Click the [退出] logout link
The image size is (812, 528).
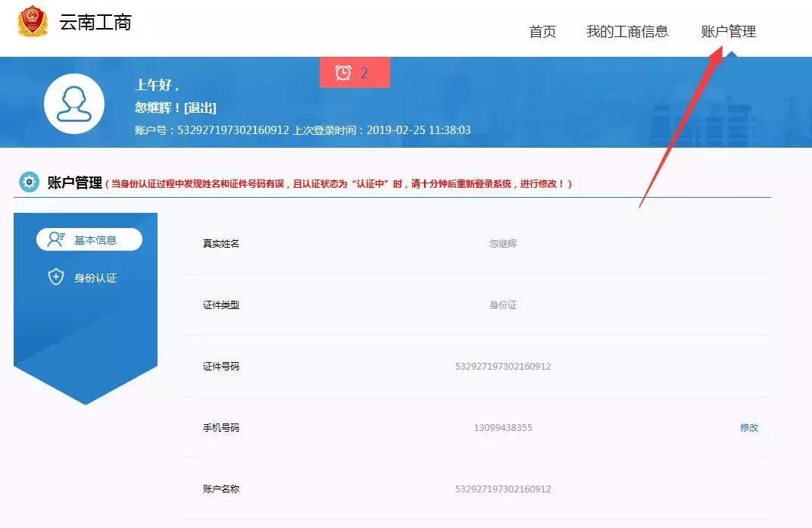pos(200,108)
